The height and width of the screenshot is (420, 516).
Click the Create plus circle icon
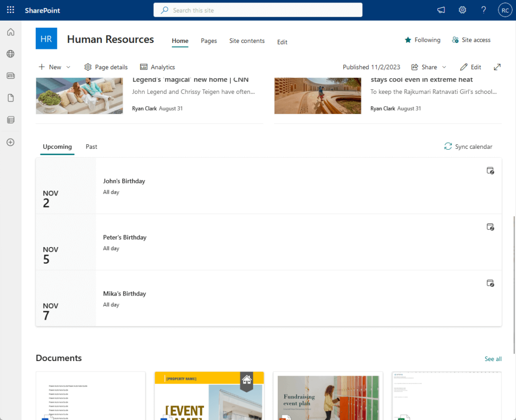pyautogui.click(x=11, y=142)
